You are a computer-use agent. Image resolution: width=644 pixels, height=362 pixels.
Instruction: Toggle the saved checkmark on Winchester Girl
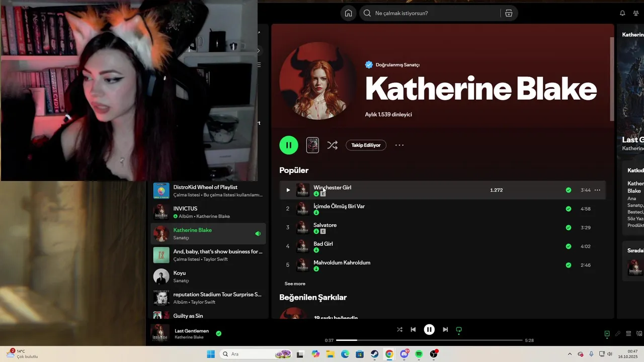[569, 190]
